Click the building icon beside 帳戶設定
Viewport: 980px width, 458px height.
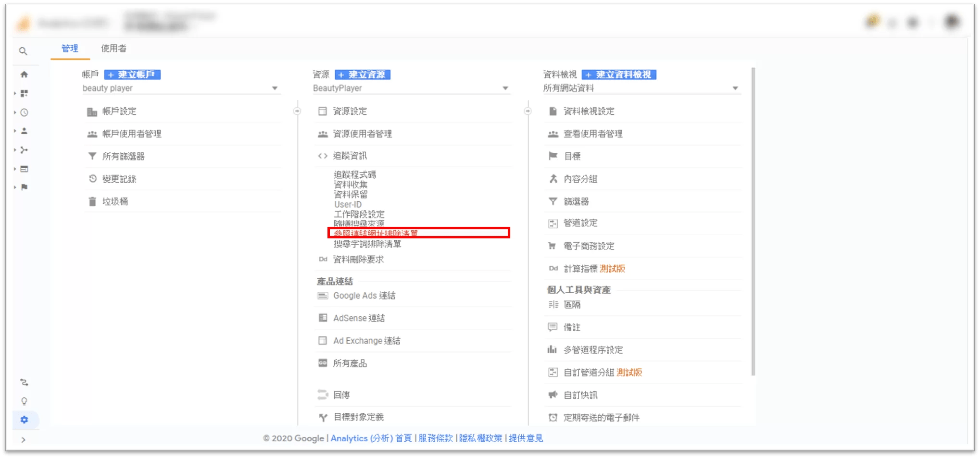92,111
